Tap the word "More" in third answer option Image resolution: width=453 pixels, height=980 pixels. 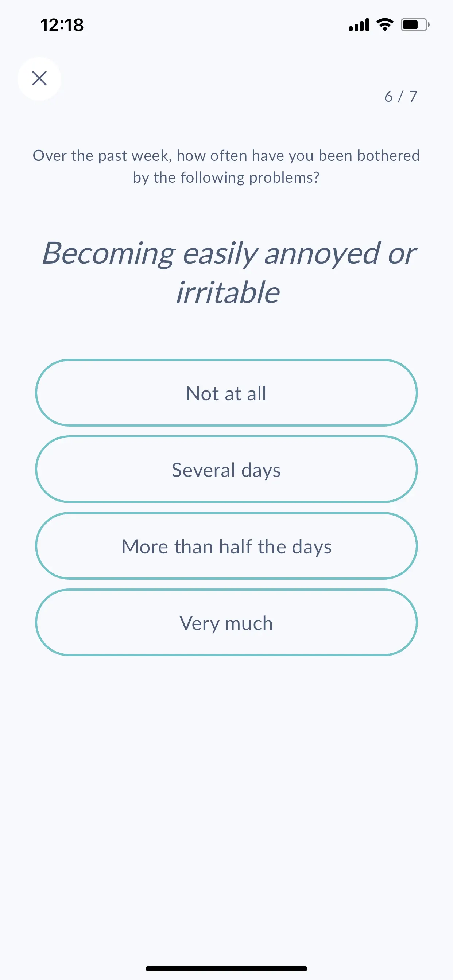click(x=145, y=546)
